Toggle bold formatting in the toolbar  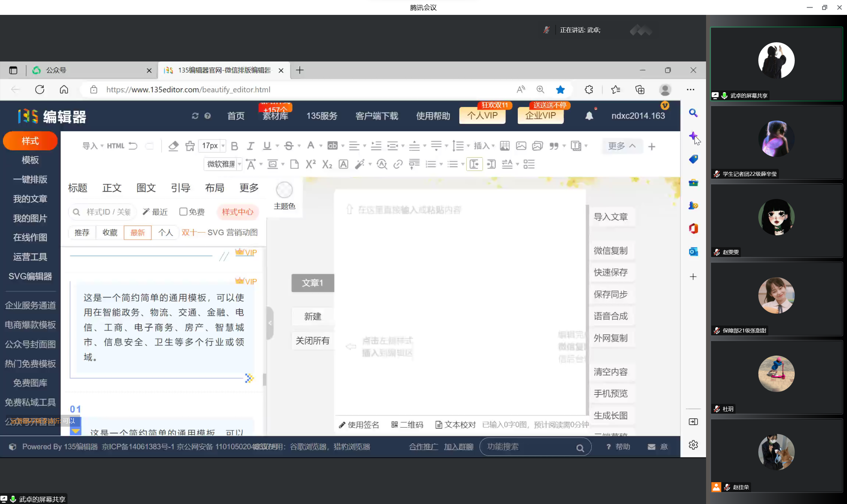pos(234,146)
